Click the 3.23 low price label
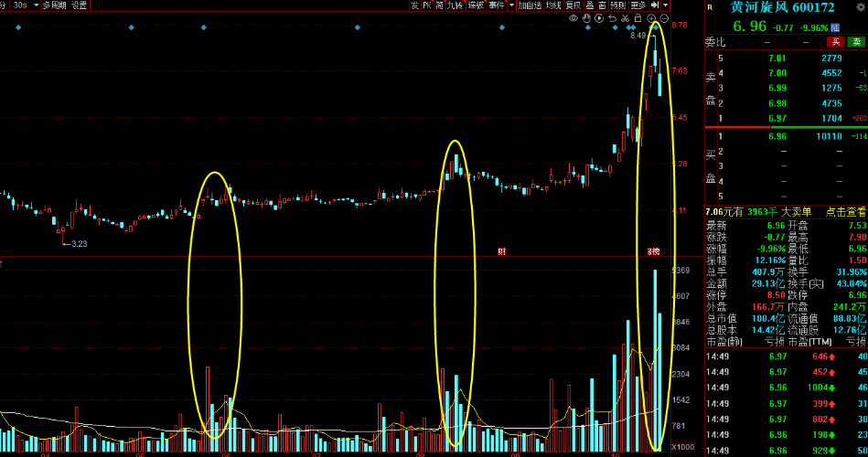 point(80,244)
